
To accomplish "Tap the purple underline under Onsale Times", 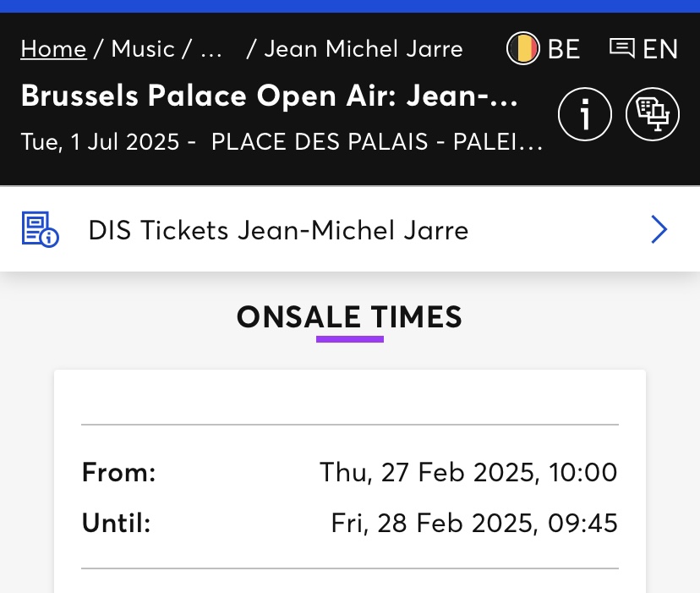I will pos(350,339).
